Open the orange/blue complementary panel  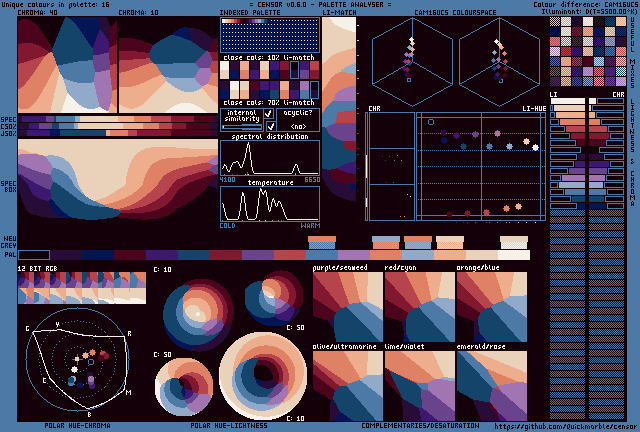[x=492, y=307]
